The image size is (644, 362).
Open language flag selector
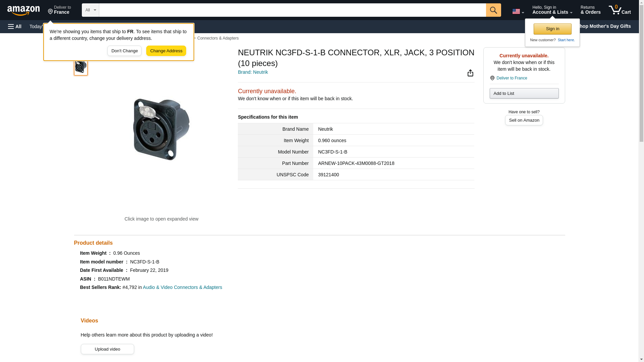pos(518,11)
